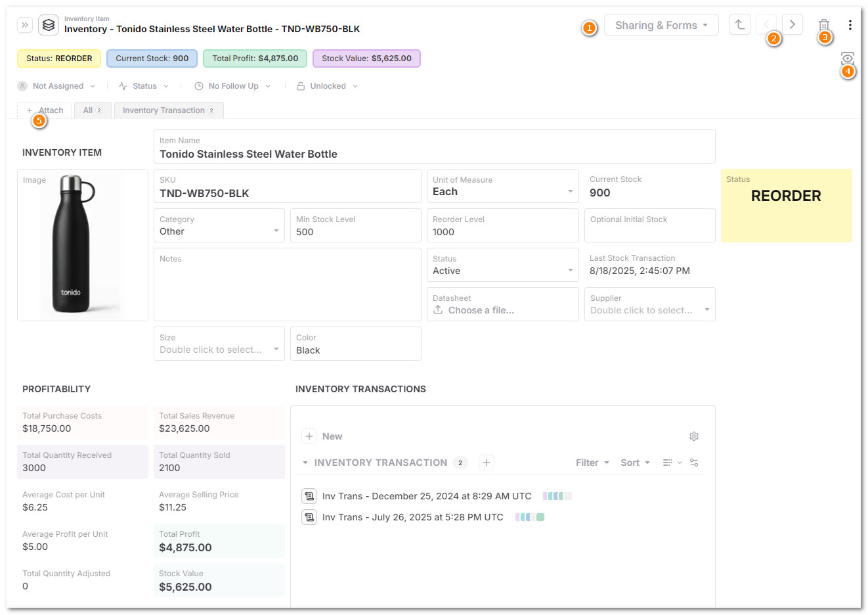Click the Stock Value: $5,625.00 badge

point(366,58)
